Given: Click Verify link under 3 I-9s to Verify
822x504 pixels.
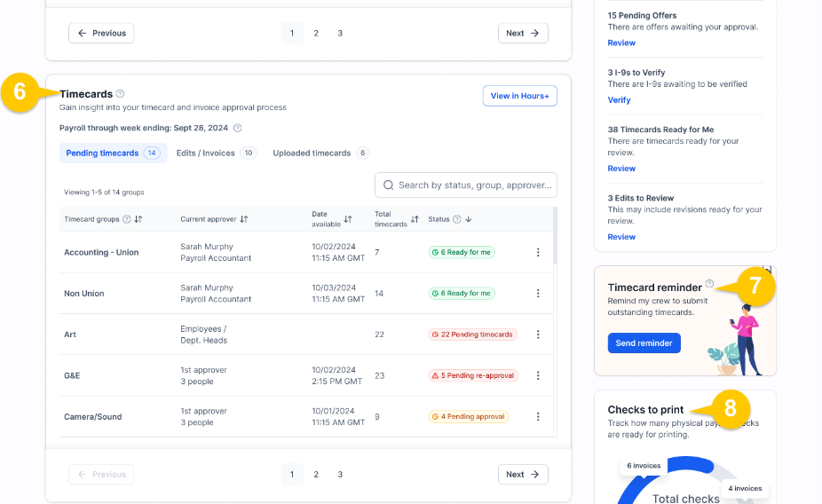Looking at the screenshot, I should click(x=619, y=100).
